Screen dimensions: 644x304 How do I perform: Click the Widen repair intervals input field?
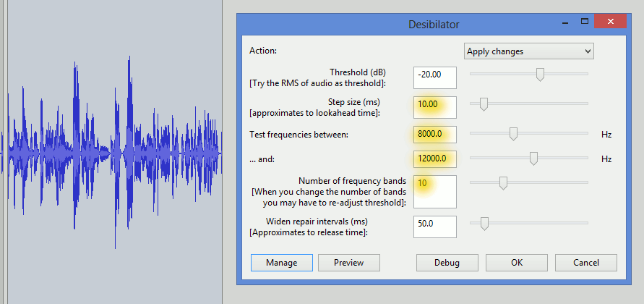435,227
